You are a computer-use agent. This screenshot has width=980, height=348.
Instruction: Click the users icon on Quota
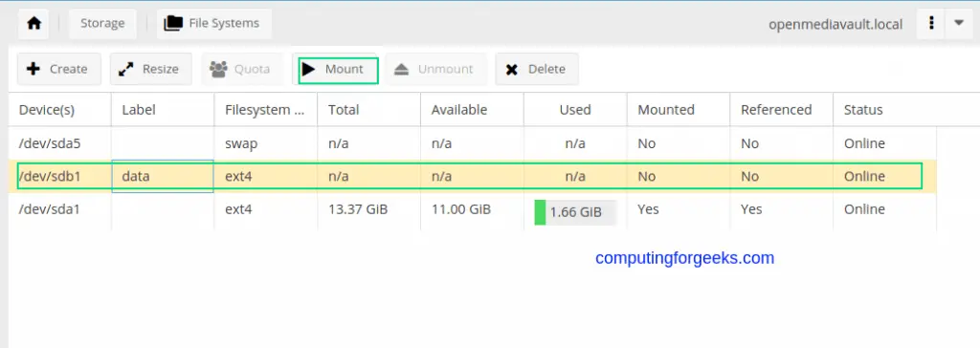(218, 69)
